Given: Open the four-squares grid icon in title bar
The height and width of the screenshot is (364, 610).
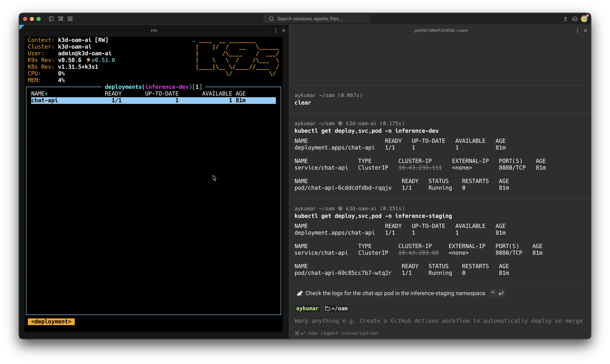Looking at the screenshot, I should tap(70, 19).
